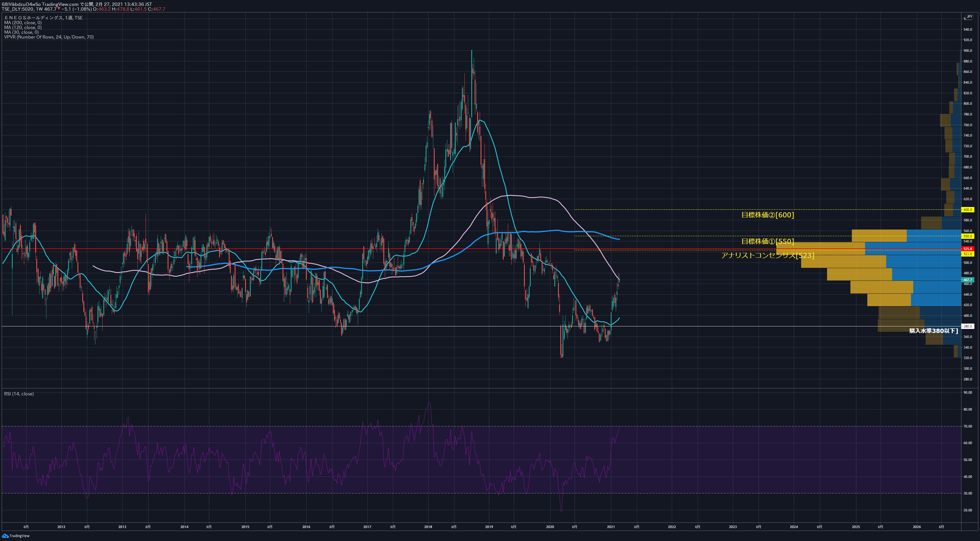The width and height of the screenshot is (980, 541).
Task: Select the MA (120, close, 0) indicator legend
Action: click(23, 27)
